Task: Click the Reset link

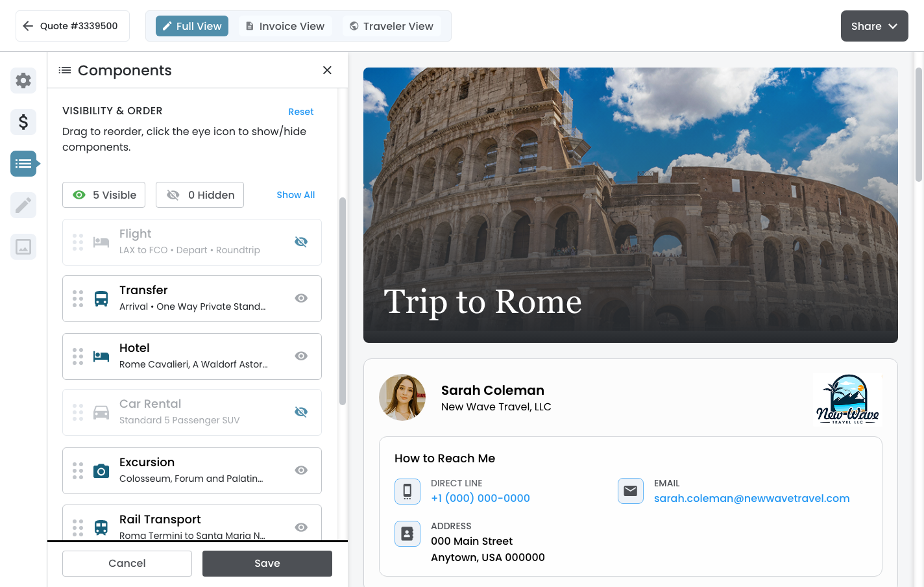Action: (x=300, y=112)
